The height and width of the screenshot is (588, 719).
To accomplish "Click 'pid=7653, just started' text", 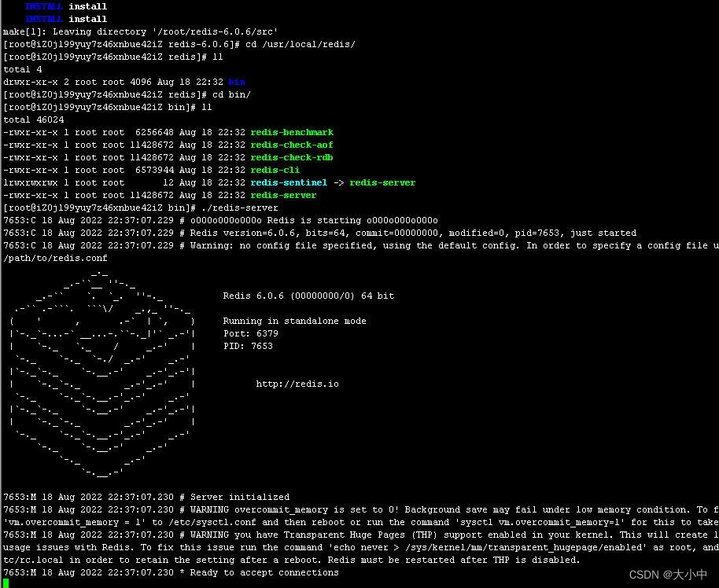I will 576,233.
